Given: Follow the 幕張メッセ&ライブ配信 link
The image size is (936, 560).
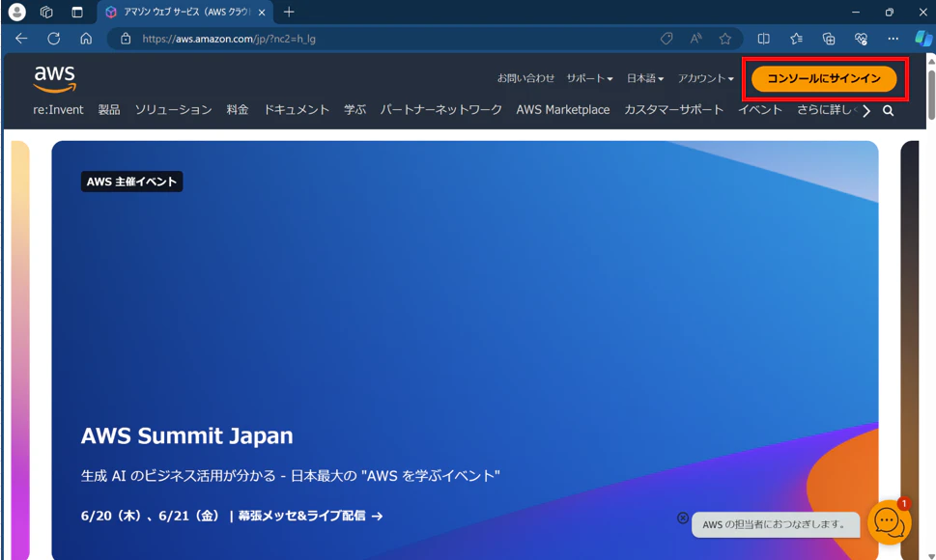Looking at the screenshot, I should pyautogui.click(x=310, y=516).
